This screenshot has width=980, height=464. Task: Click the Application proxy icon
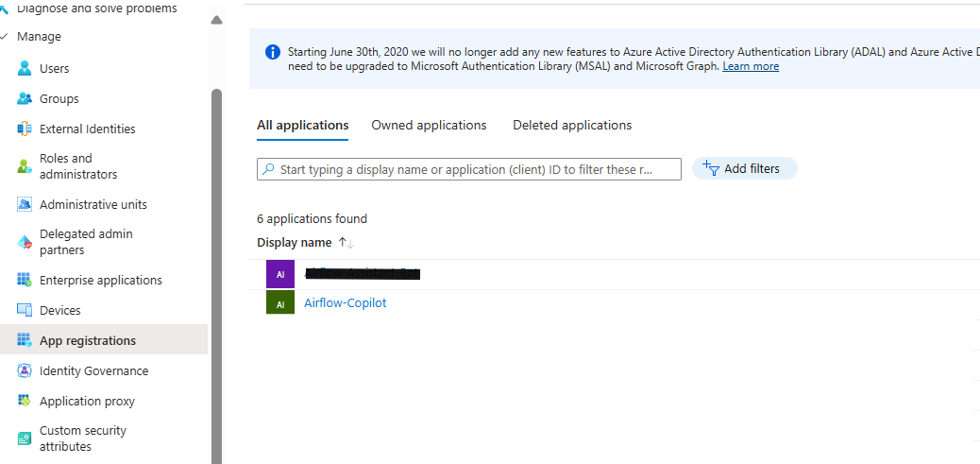point(25,401)
